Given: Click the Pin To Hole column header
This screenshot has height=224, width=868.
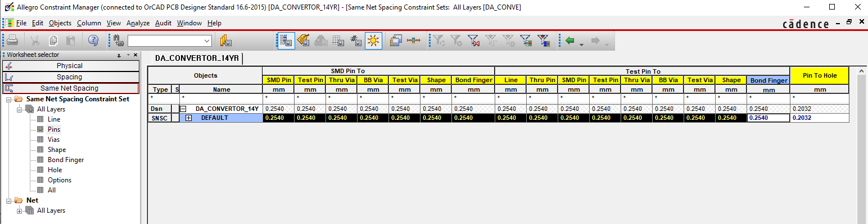Looking at the screenshot, I should [x=820, y=75].
